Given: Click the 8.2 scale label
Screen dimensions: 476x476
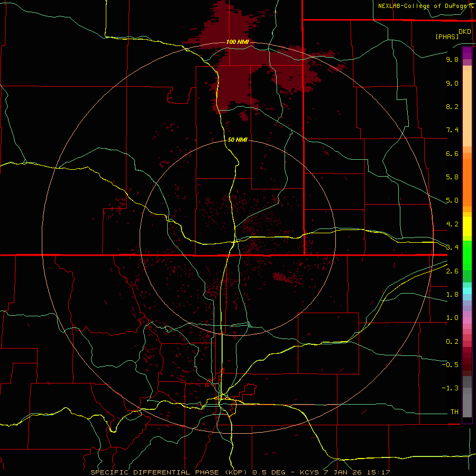Looking at the screenshot, I should [452, 106].
